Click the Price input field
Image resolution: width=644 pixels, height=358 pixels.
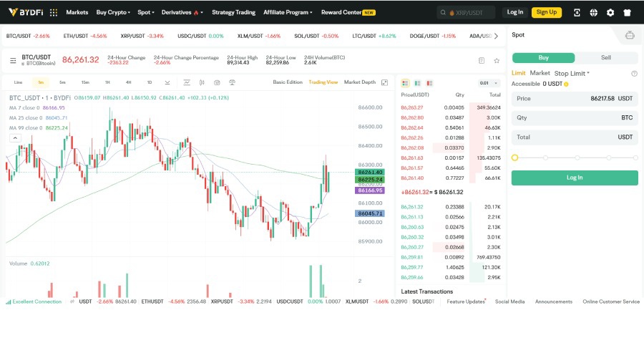575,99
